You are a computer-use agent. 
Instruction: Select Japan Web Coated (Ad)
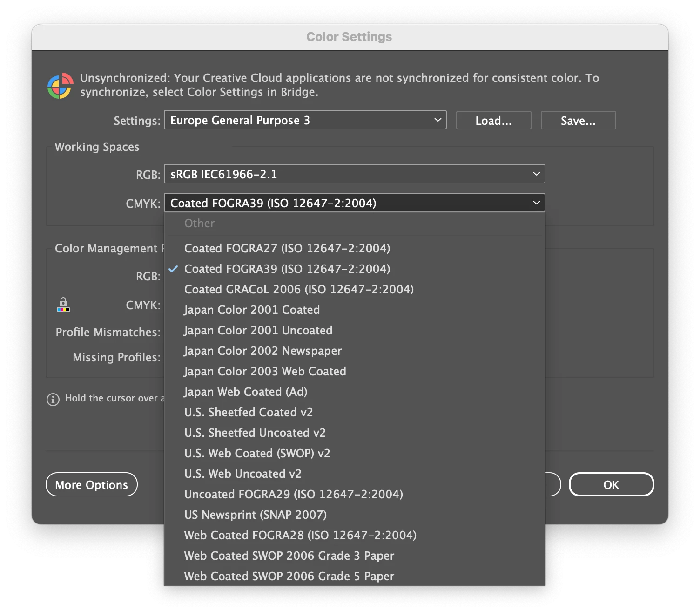tap(355, 392)
